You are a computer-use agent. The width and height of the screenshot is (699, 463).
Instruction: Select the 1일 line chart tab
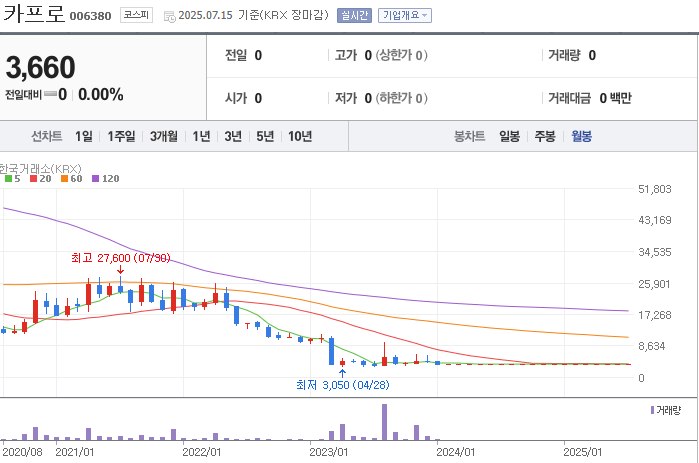point(84,136)
